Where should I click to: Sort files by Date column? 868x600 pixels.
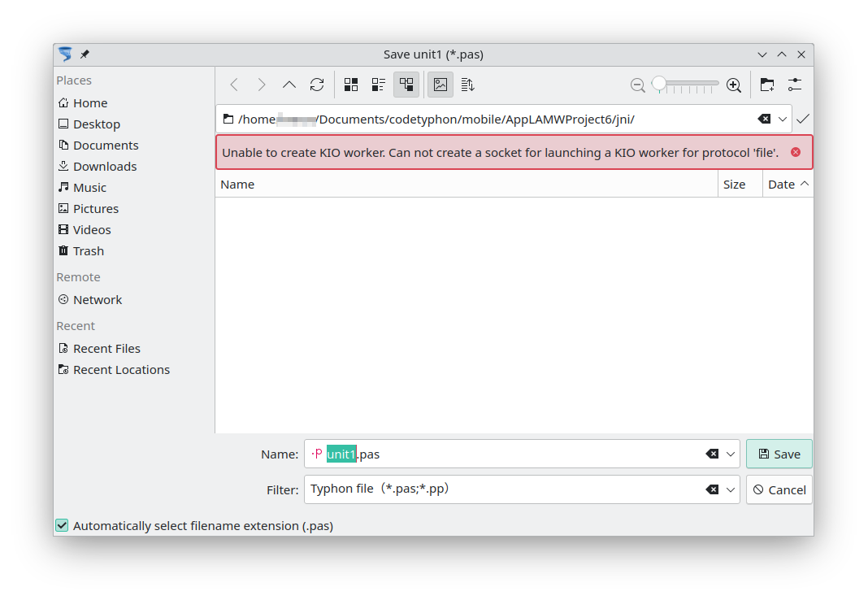point(788,185)
